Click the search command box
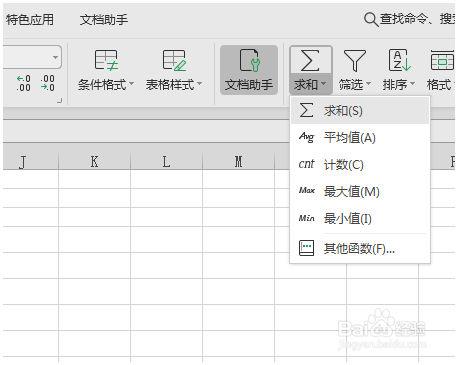Screen dimensions: 458x365 pos(409,19)
